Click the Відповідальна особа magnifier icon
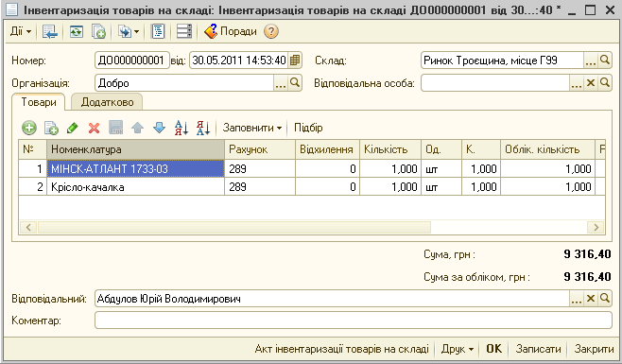Viewport: 622px width, 364px height. click(605, 83)
